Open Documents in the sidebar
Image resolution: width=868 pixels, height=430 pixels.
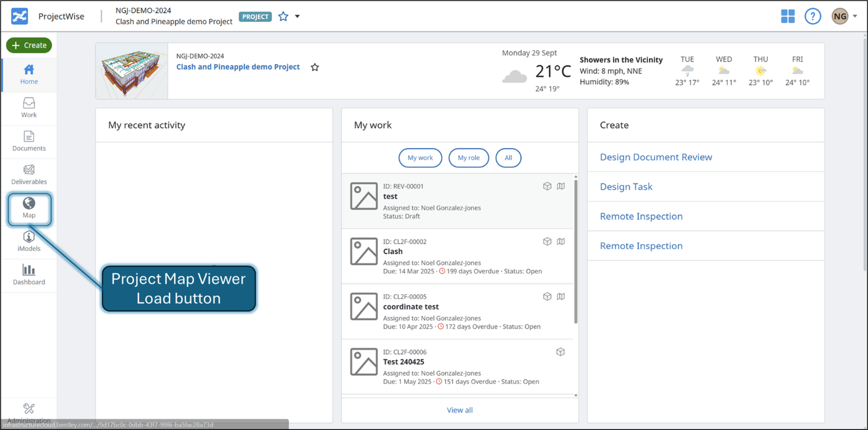pyautogui.click(x=29, y=141)
